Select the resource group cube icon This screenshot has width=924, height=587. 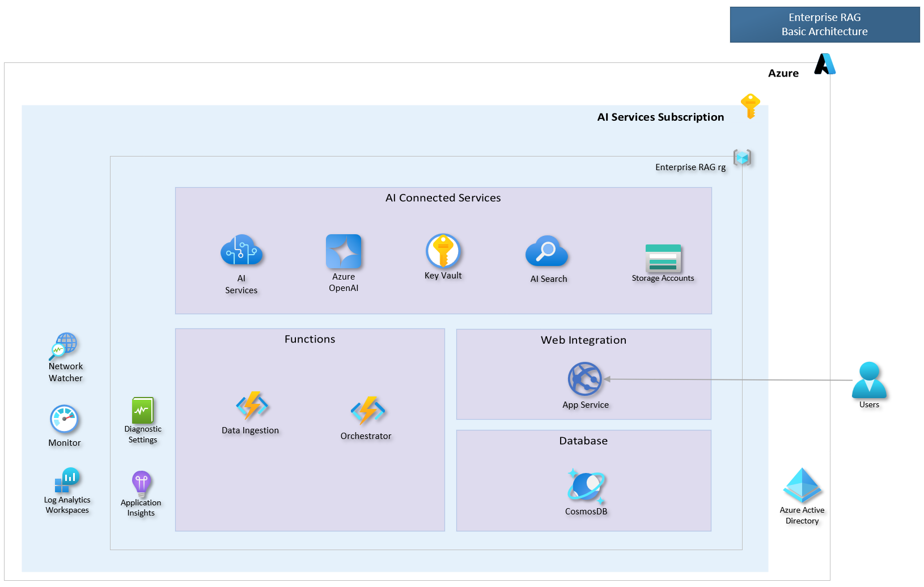(743, 158)
